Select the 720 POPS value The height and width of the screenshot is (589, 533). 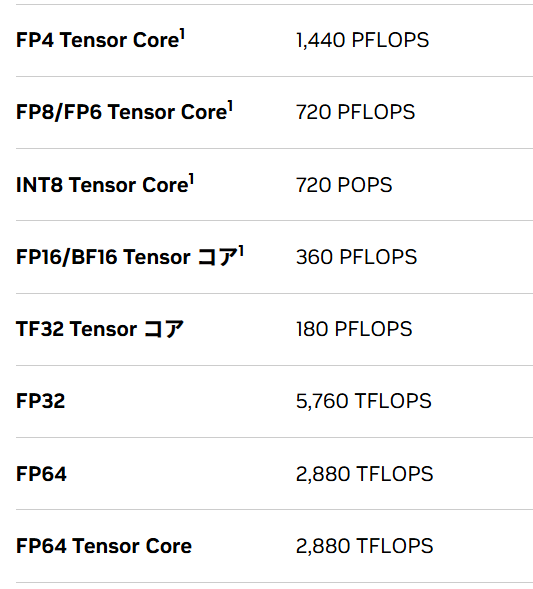pos(344,184)
